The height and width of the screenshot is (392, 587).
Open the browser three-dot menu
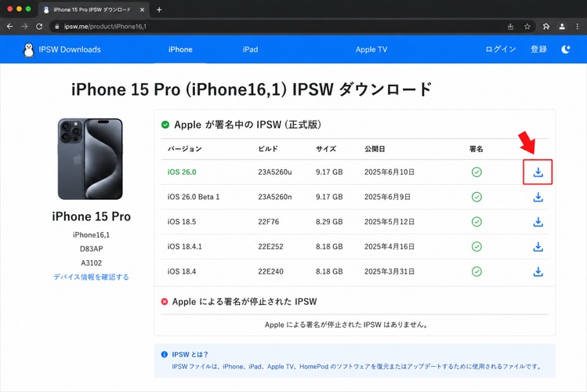pos(578,27)
